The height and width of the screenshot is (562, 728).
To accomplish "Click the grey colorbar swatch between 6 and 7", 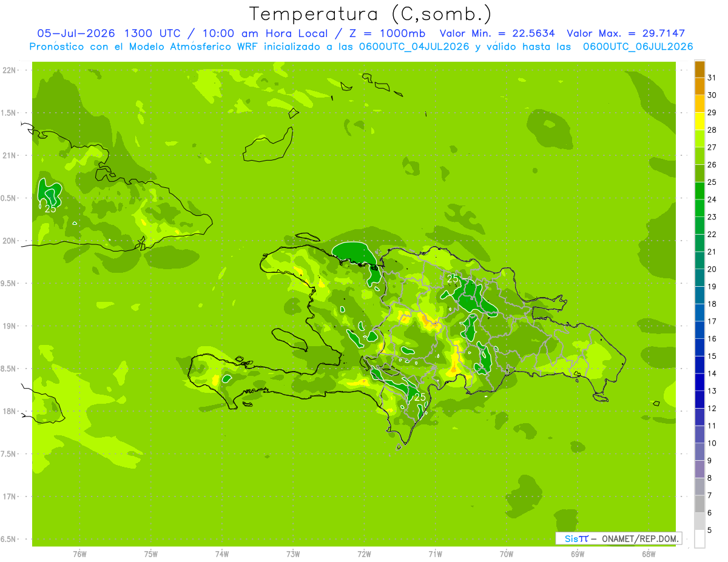I will [x=699, y=504].
